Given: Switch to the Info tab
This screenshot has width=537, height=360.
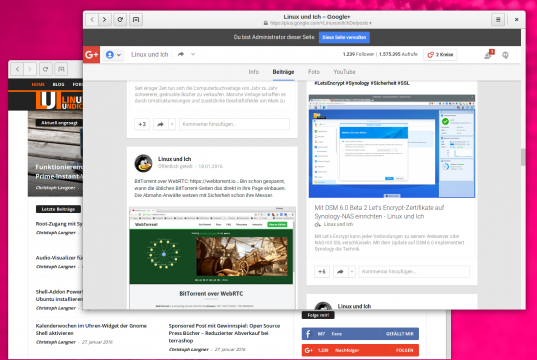Looking at the screenshot, I should (254, 72).
